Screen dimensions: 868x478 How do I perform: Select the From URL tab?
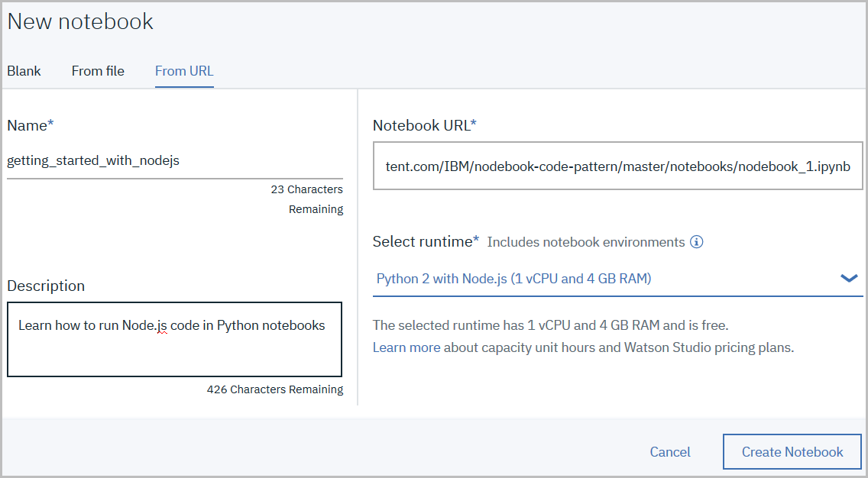184,71
